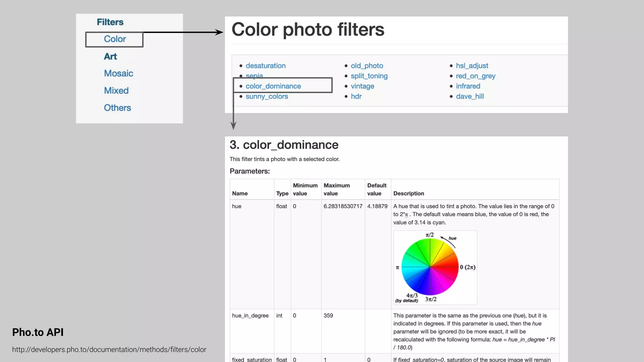Click the hue color wheel image
The image size is (644, 362).
coord(435,267)
